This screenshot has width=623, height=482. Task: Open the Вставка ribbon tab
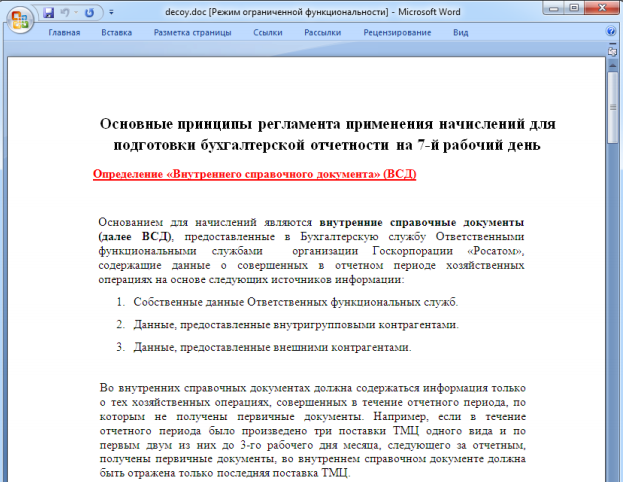point(117,32)
